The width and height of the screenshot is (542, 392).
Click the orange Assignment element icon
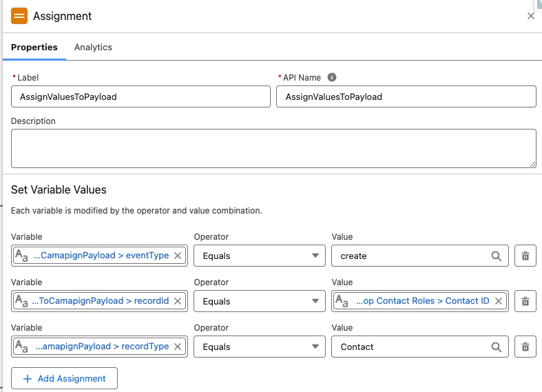[x=19, y=16]
